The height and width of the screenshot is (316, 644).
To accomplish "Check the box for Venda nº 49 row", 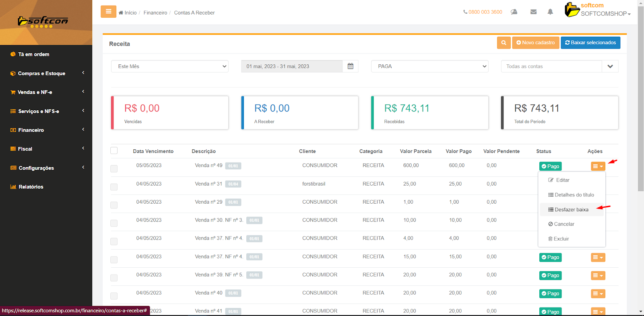I will (x=114, y=169).
